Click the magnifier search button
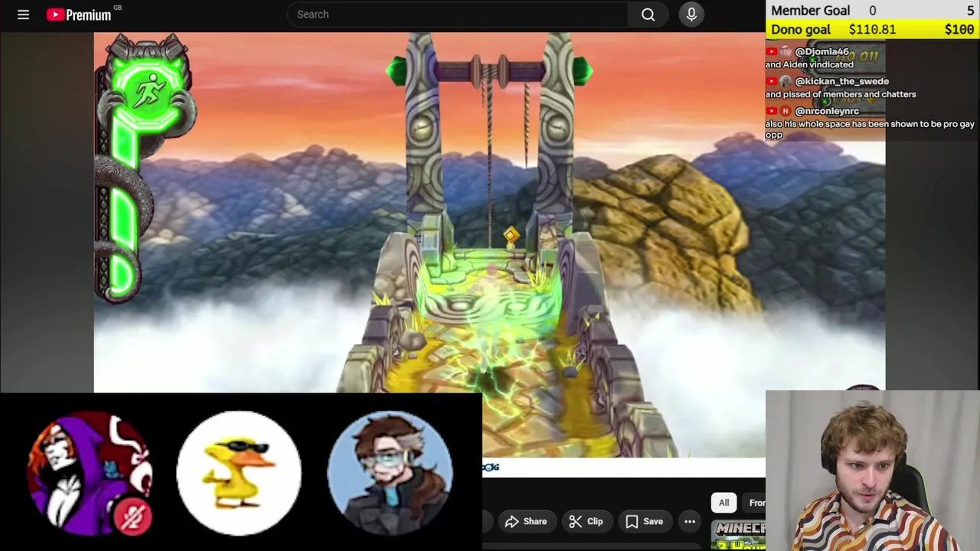Image resolution: width=980 pixels, height=551 pixels. [648, 14]
